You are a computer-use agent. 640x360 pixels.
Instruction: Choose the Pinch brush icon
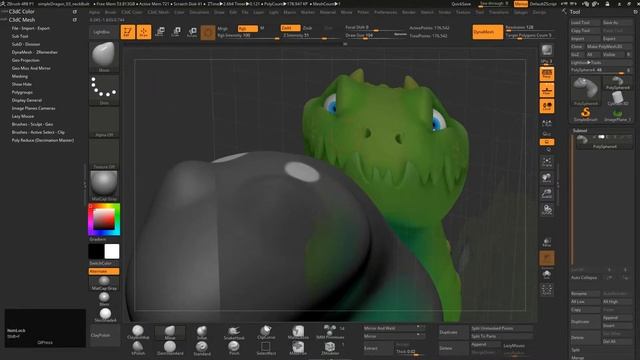point(234,348)
